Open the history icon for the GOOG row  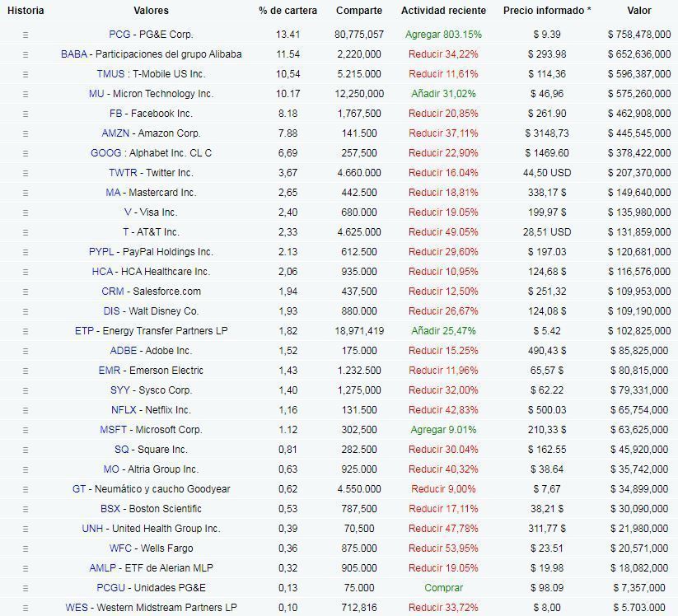(x=26, y=153)
